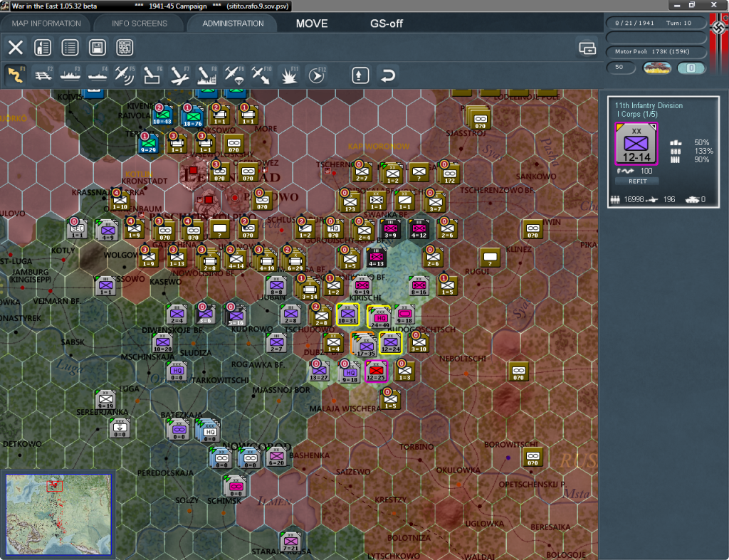Screen dimensions: 729x560
Task: Select the 7=21 counter at Staraja Russa
Action: pos(291,543)
